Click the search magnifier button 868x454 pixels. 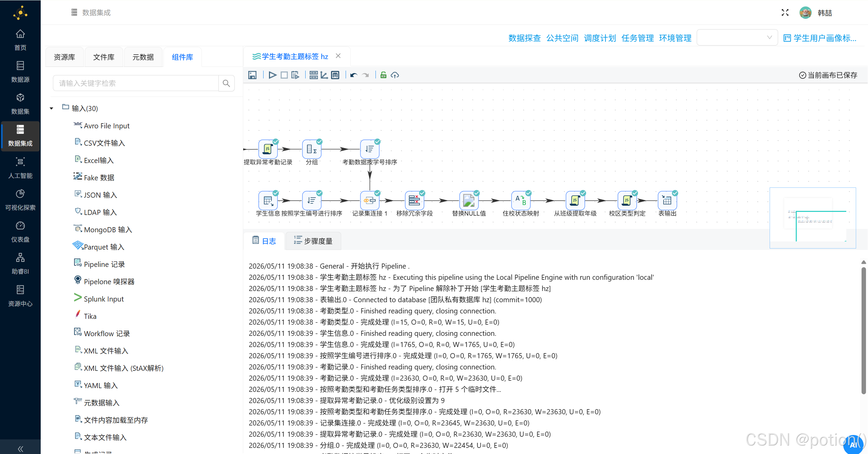pos(227,83)
